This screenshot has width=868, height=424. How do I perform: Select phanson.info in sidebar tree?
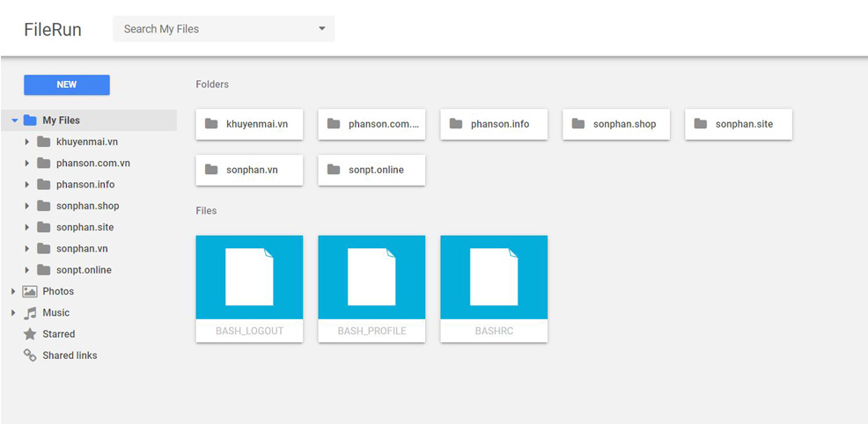(85, 185)
